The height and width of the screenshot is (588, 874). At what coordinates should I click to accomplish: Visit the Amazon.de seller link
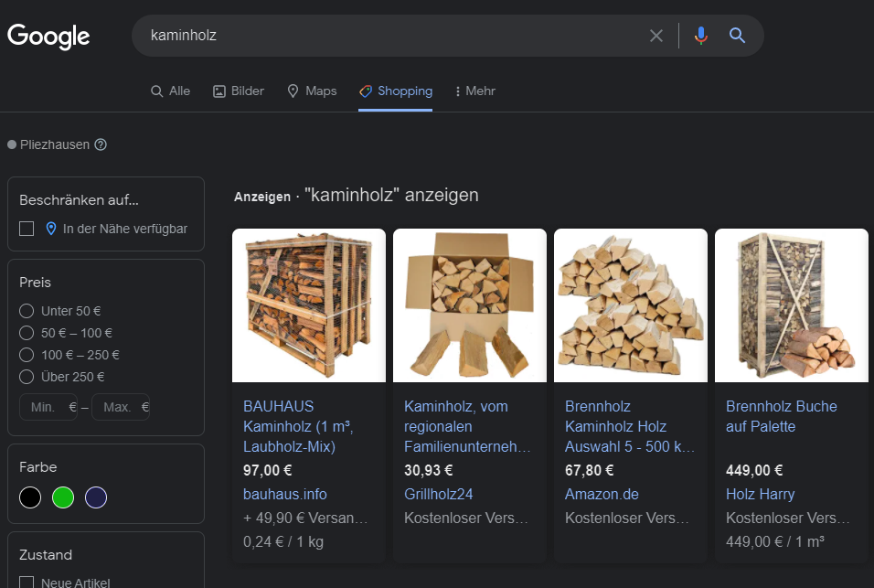pyautogui.click(x=602, y=495)
